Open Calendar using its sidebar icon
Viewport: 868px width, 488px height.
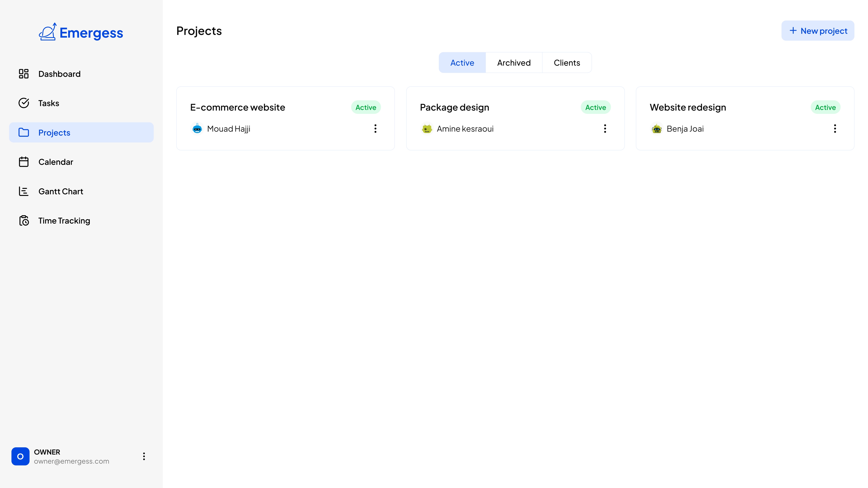click(23, 162)
